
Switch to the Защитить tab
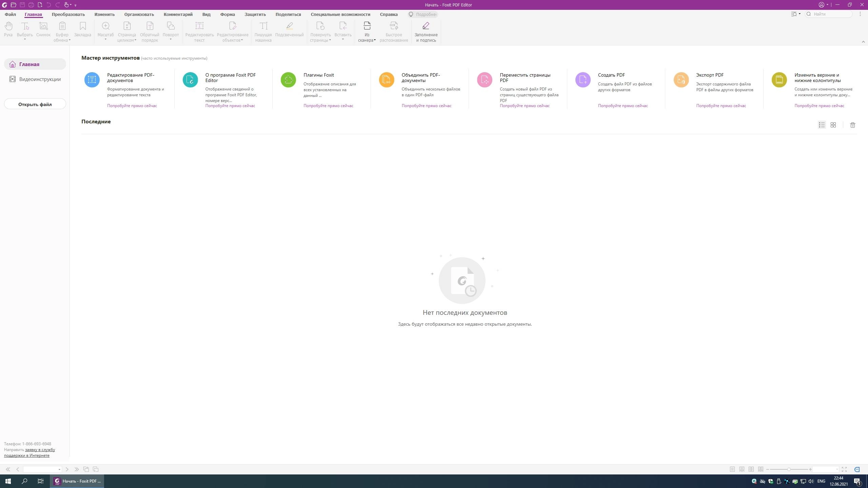(x=255, y=14)
